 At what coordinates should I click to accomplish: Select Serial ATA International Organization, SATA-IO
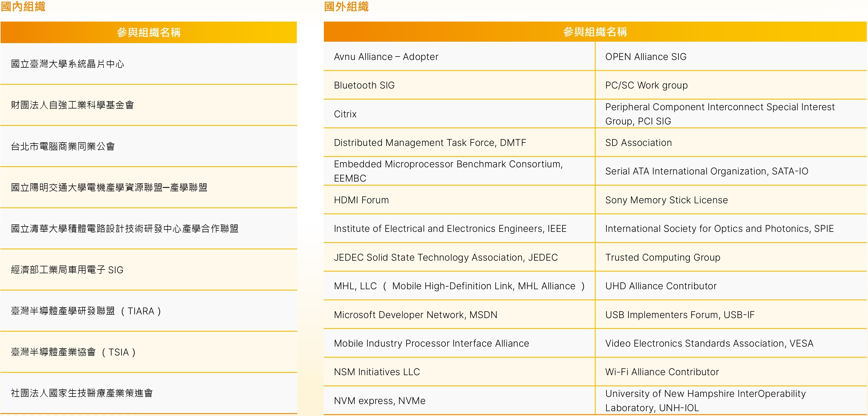point(731,171)
